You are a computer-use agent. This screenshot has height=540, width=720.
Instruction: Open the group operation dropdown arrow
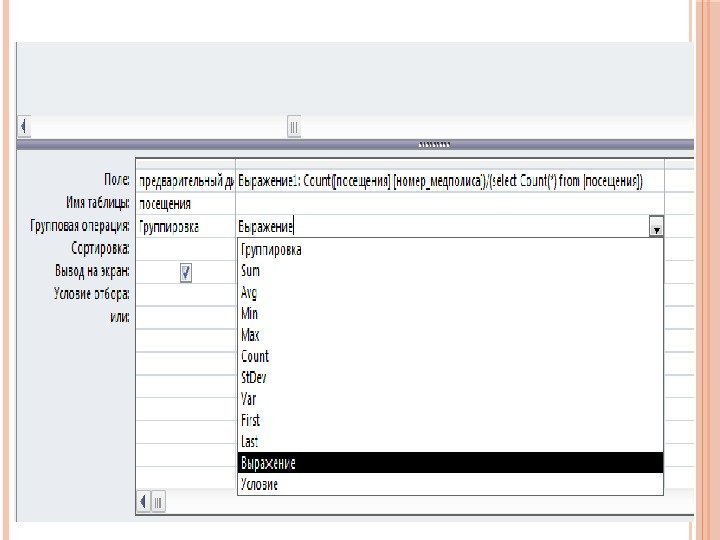[656, 226]
